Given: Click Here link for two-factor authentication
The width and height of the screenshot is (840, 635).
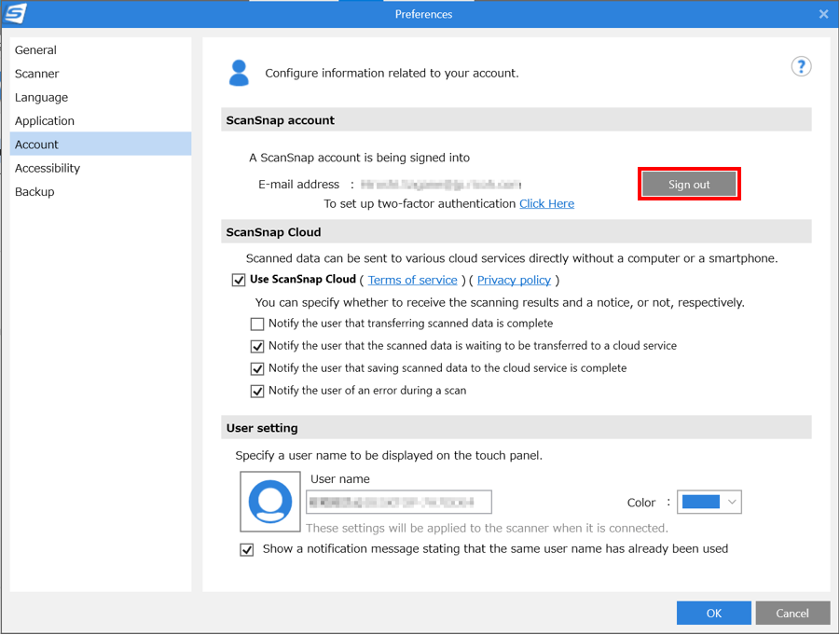Looking at the screenshot, I should pos(547,203).
